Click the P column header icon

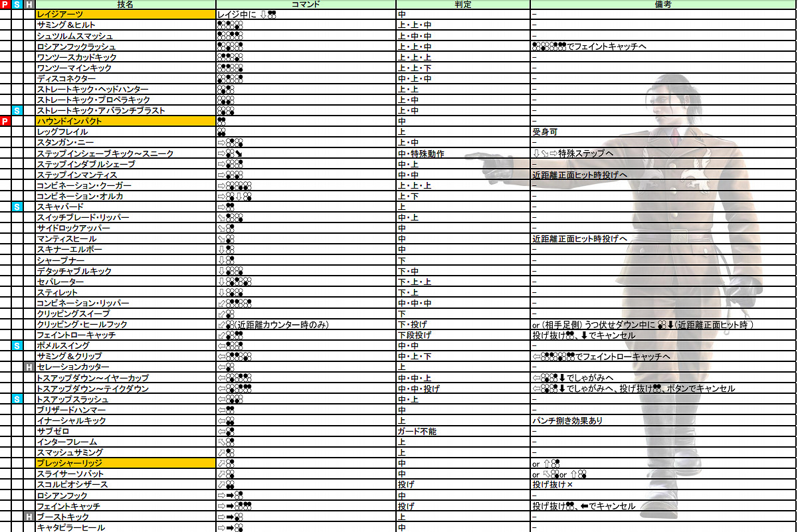pyautogui.click(x=5, y=5)
